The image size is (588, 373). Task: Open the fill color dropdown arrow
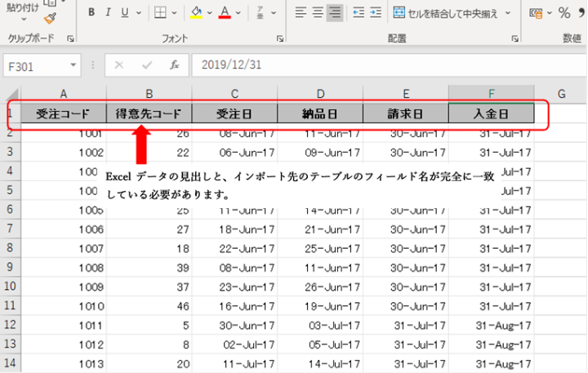click(x=209, y=13)
